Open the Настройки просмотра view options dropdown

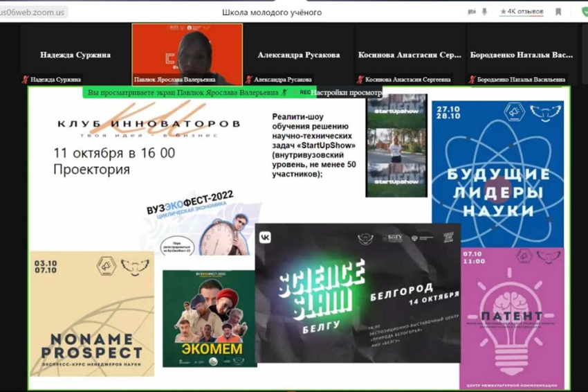click(346, 92)
